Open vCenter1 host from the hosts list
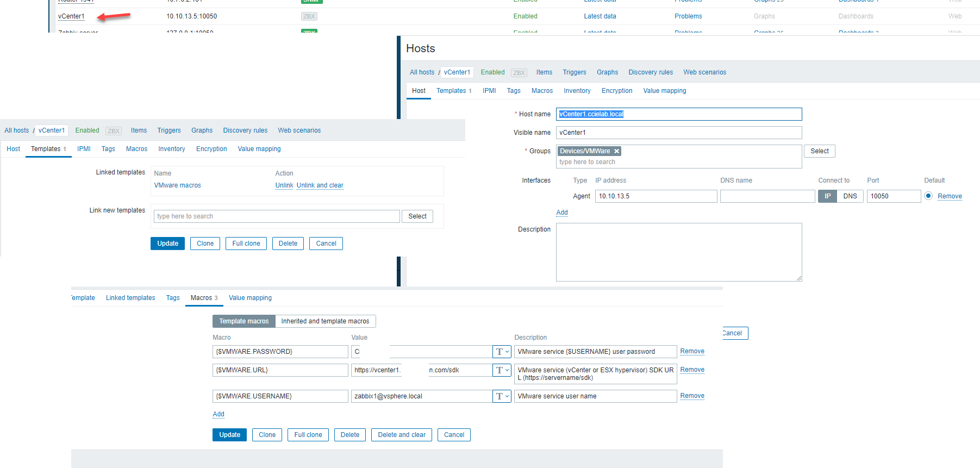This screenshot has height=468, width=980. 71,16
